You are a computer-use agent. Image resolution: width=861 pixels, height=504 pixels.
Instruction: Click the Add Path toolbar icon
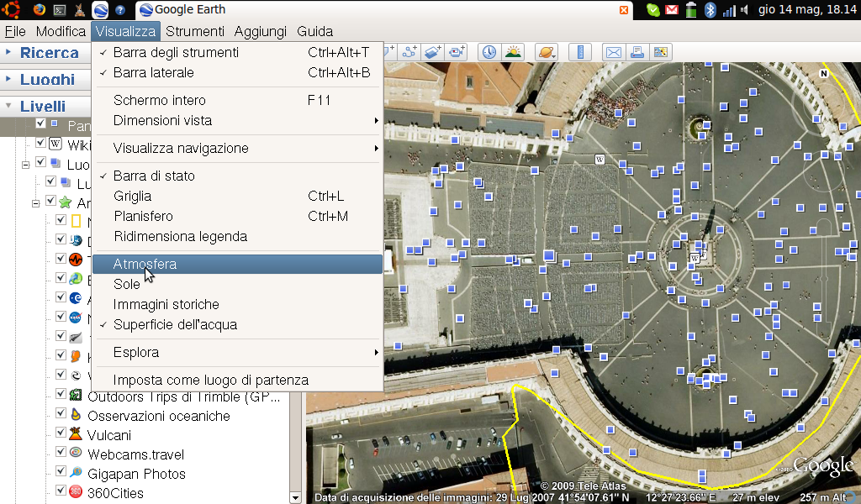[x=409, y=52]
